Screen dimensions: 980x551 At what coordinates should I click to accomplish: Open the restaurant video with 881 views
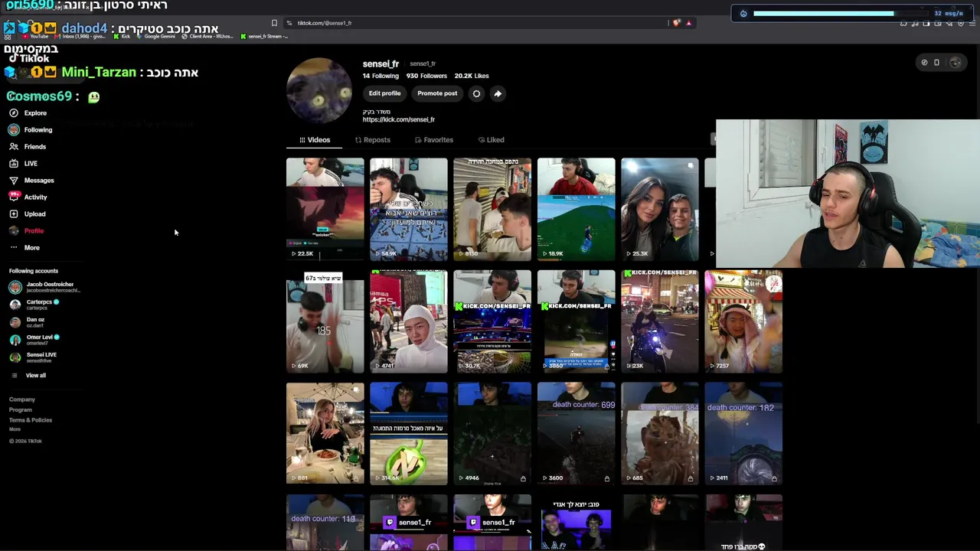click(x=325, y=434)
